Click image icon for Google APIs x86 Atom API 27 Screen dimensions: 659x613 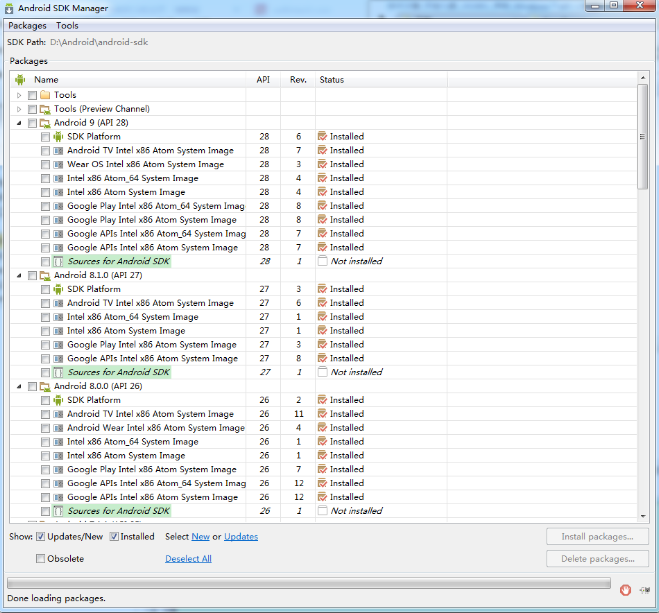(x=58, y=358)
